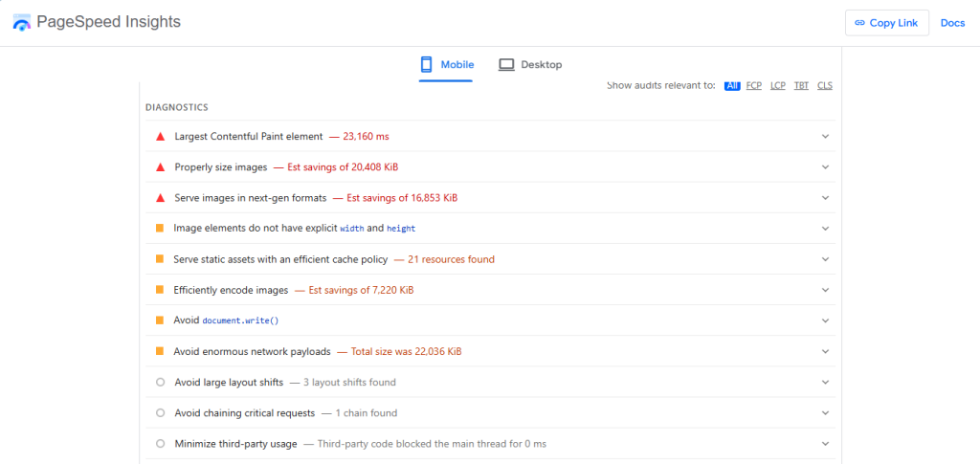This screenshot has height=464, width=980.
Task: Click the 'Efficiently encode images' audit title
Action: coord(232,290)
